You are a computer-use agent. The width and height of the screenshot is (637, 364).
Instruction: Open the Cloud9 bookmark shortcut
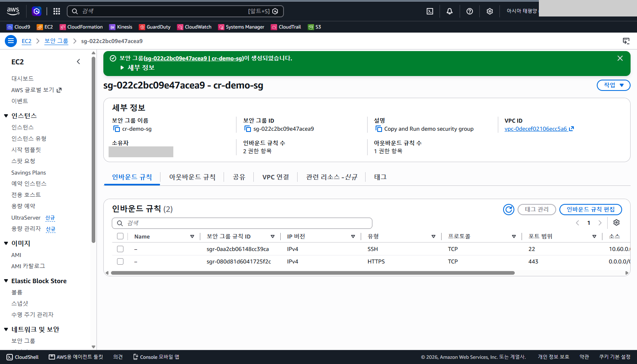click(18, 27)
